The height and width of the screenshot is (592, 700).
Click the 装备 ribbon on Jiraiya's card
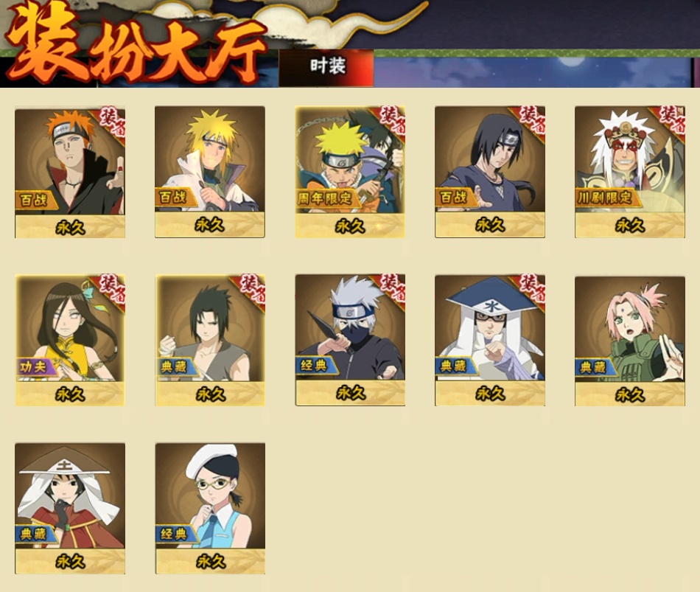click(671, 119)
